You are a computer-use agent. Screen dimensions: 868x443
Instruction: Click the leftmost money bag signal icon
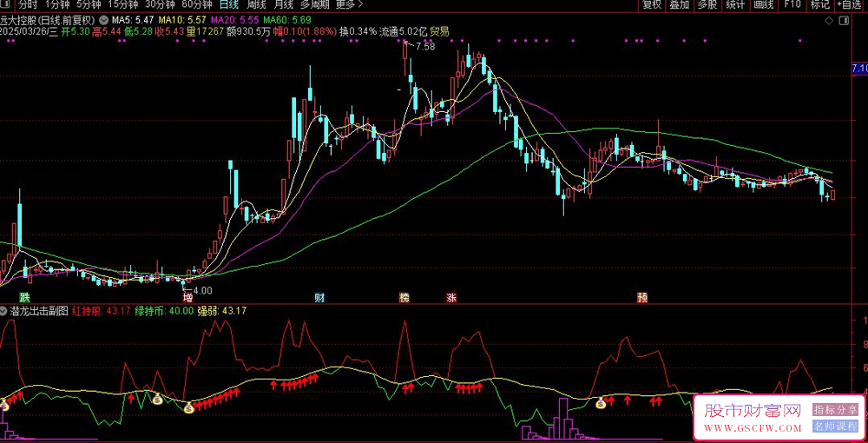pos(3,406)
